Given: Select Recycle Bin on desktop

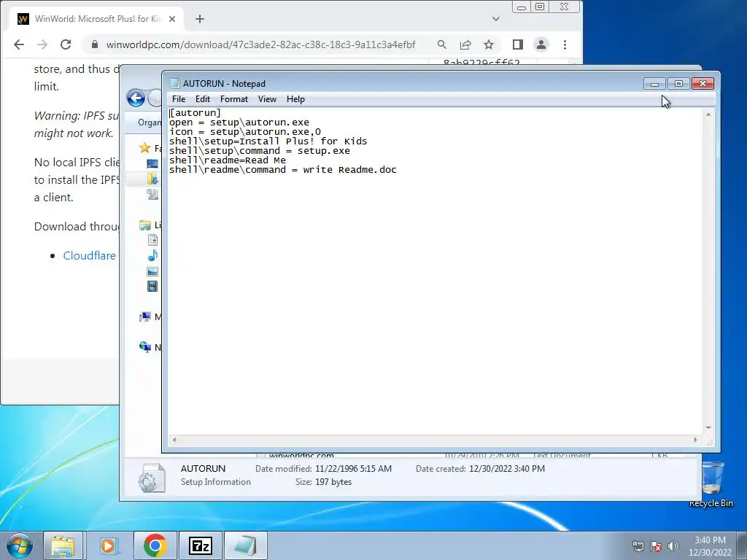Looking at the screenshot, I should point(711,484).
